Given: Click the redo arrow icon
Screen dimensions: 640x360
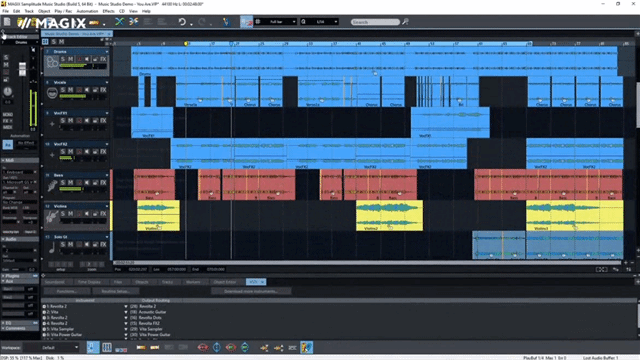Looking at the screenshot, I should tap(202, 22).
